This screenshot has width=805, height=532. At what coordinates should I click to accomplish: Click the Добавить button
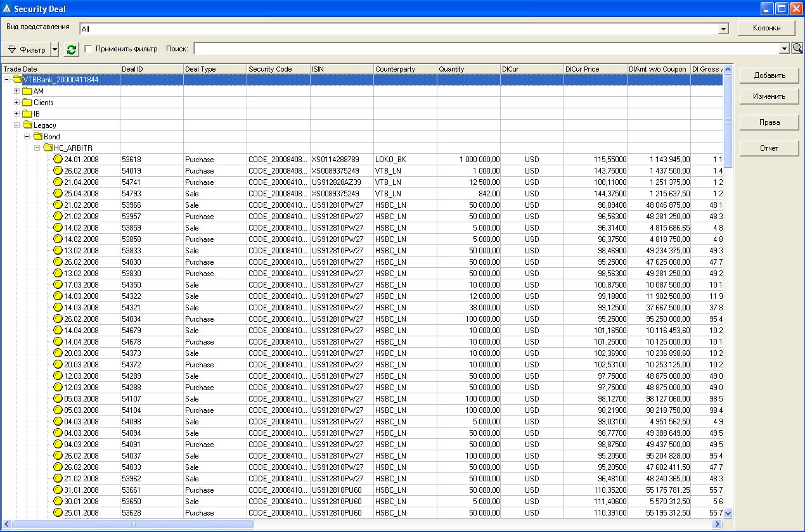[770, 75]
